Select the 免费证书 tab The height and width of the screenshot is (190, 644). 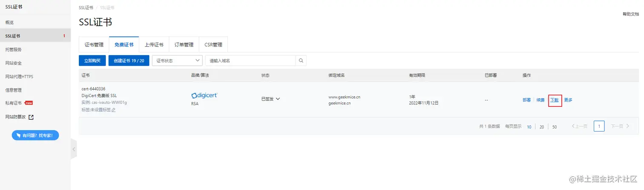[x=124, y=45]
